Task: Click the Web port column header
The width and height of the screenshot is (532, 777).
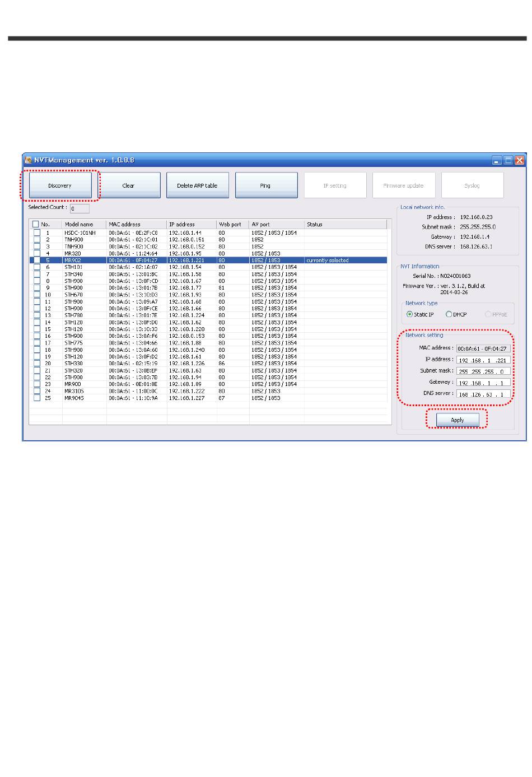Action: pos(232,224)
